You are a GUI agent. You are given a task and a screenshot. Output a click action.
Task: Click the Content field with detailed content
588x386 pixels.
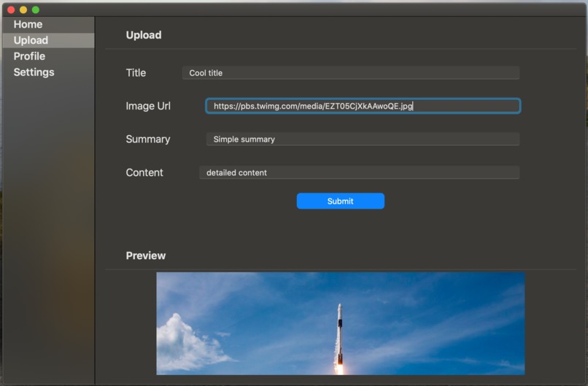pos(359,172)
